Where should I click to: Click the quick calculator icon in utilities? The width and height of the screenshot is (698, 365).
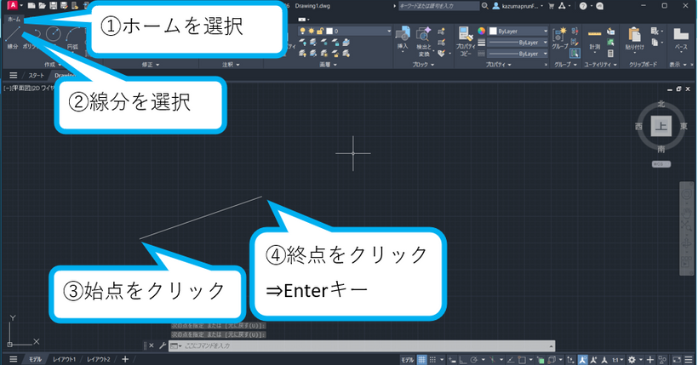[x=611, y=53]
